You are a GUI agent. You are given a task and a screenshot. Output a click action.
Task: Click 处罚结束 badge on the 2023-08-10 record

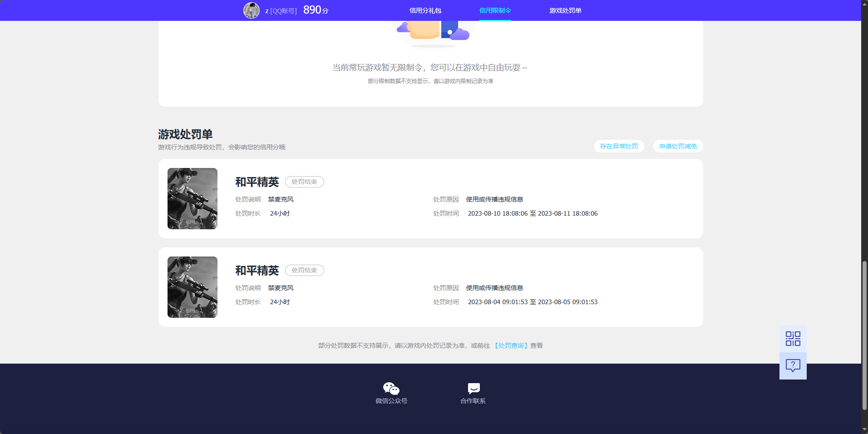pyautogui.click(x=304, y=182)
